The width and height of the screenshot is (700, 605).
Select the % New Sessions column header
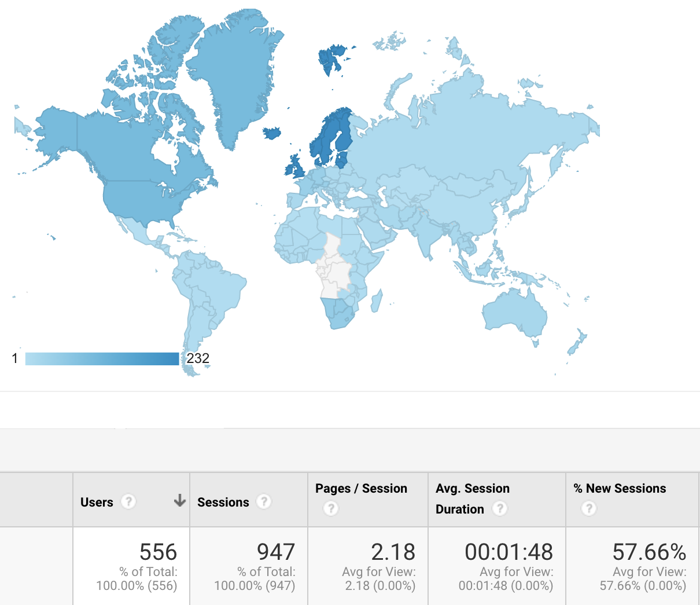coord(620,489)
